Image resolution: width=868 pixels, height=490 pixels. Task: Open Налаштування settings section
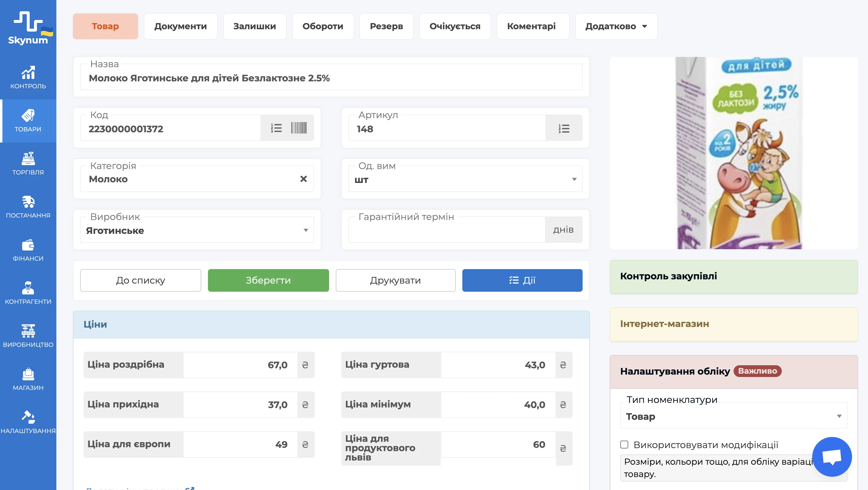click(x=28, y=422)
